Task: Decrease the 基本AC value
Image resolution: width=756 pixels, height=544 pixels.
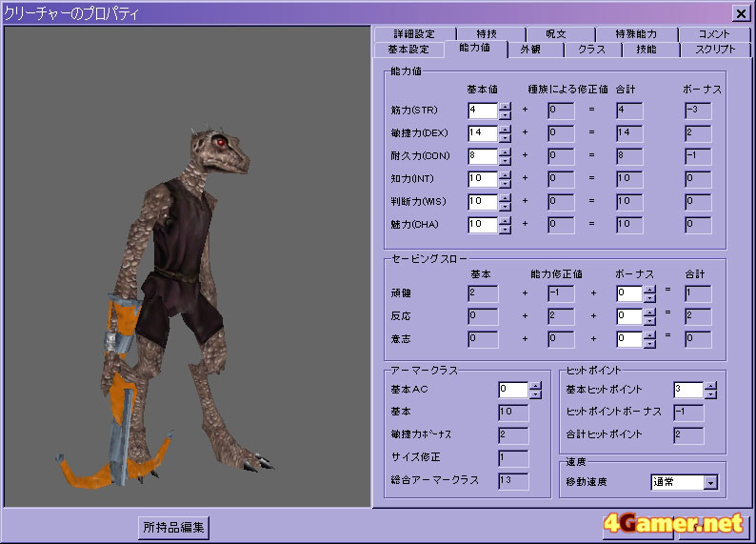Action: click(x=535, y=394)
